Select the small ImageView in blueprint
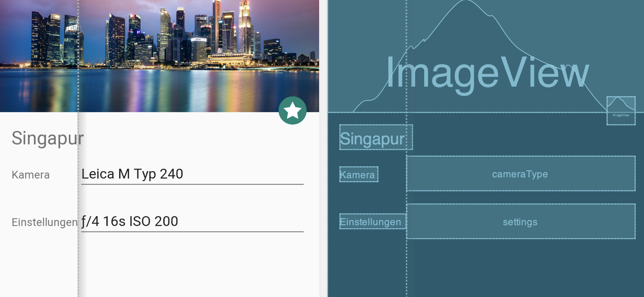644x297 pixels. pos(620,111)
